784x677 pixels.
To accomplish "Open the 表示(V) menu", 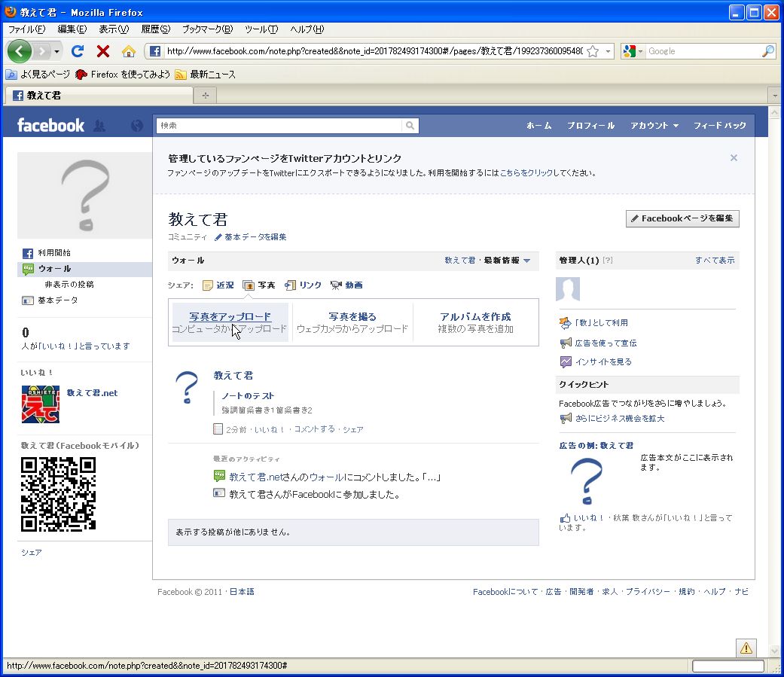I will [x=114, y=29].
